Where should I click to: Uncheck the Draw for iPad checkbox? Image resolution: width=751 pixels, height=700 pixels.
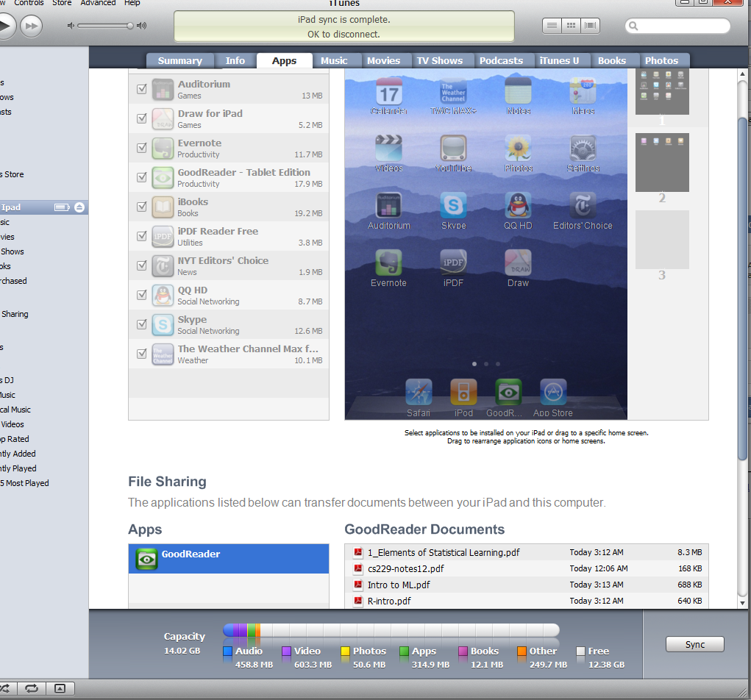tap(142, 118)
